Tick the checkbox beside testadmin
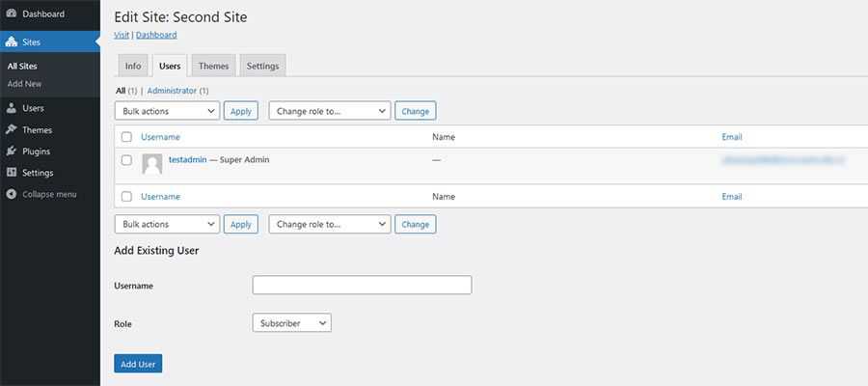Screen dimensions: 868x386 126,160
